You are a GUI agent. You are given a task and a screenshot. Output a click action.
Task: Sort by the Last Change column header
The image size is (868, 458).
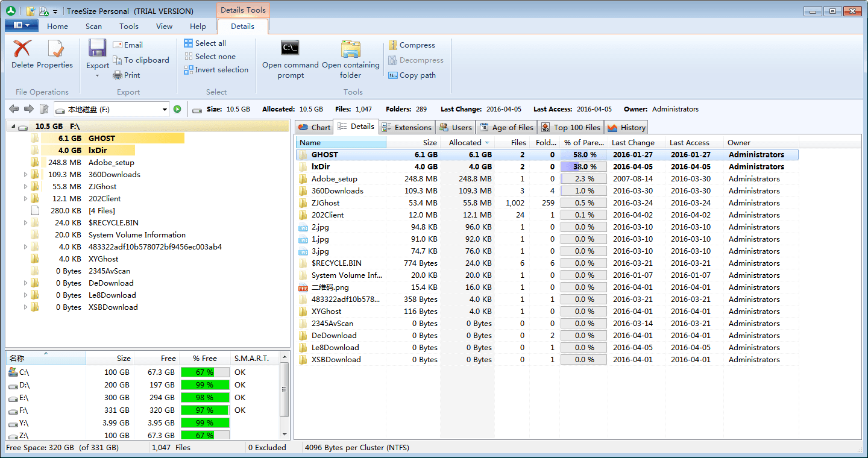pyautogui.click(x=636, y=143)
